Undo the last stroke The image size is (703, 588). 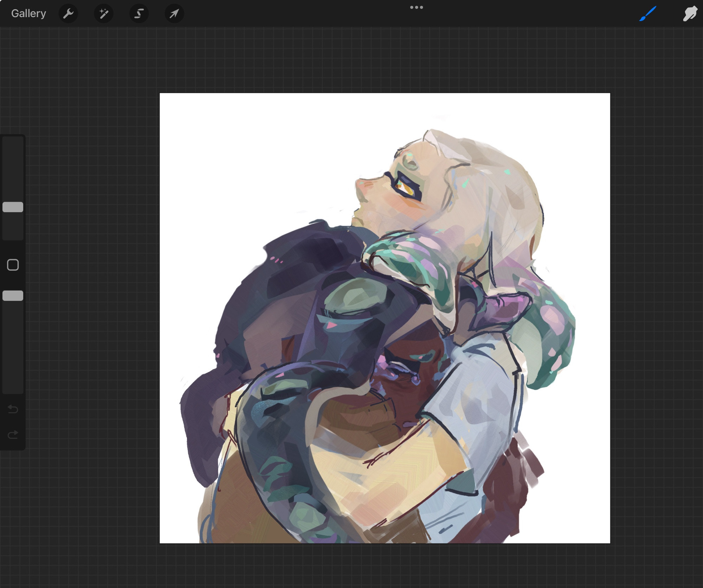13,409
